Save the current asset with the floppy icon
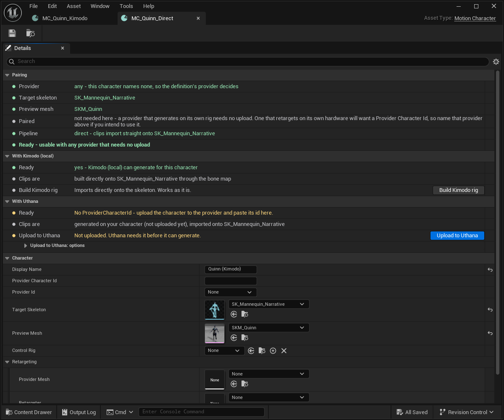 12,33
